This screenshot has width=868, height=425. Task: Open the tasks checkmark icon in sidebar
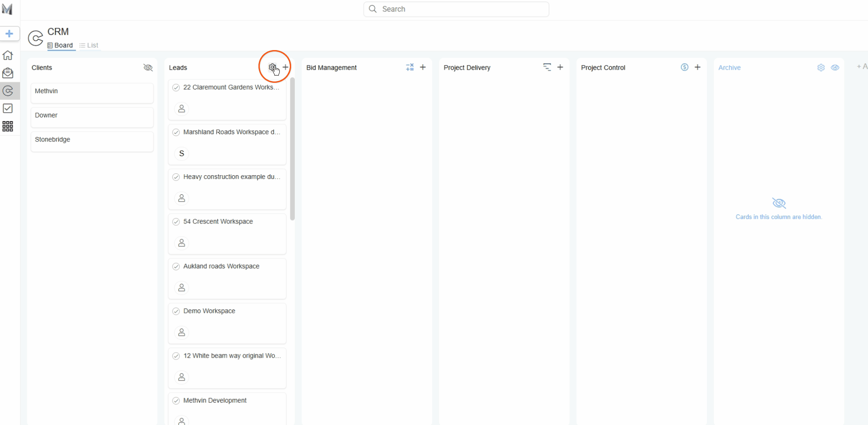(x=8, y=108)
